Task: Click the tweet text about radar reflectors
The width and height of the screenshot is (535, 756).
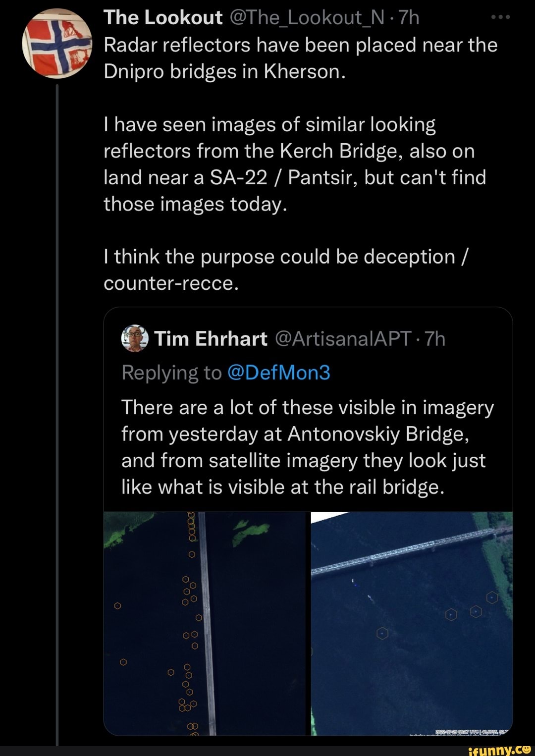Action: 300,58
